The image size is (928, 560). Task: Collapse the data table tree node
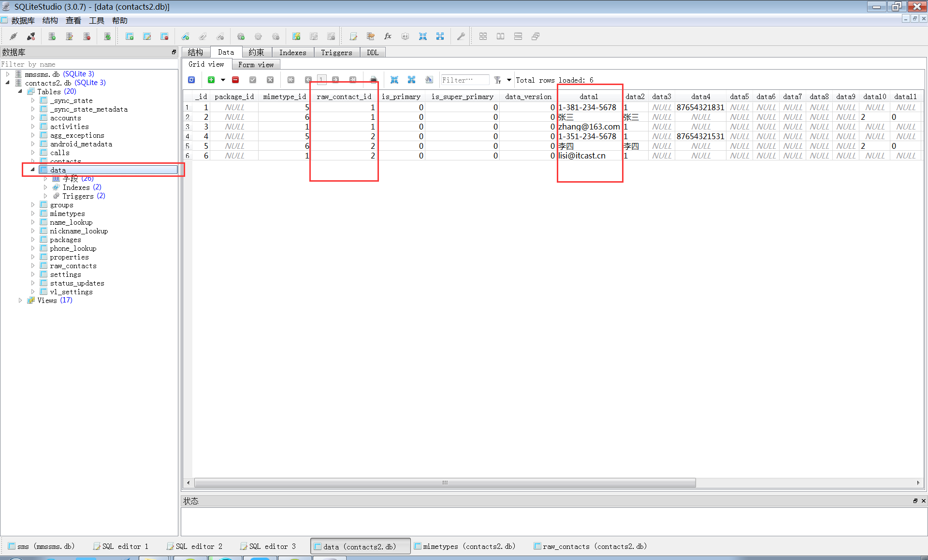pos(32,170)
